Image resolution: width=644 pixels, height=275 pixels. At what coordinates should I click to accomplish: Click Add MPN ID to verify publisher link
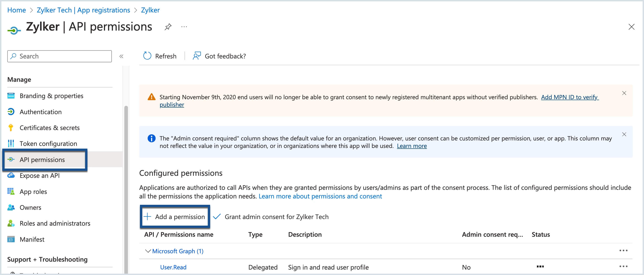pos(570,97)
